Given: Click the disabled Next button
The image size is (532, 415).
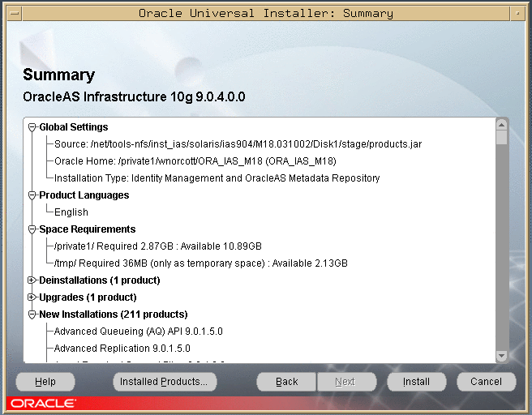Looking at the screenshot, I should 346,382.
